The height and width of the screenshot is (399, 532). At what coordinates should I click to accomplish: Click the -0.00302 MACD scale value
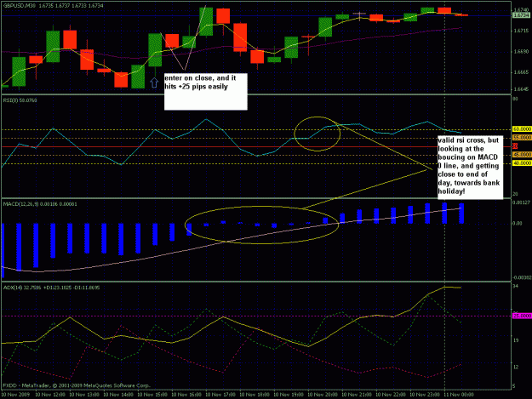pos(523,277)
